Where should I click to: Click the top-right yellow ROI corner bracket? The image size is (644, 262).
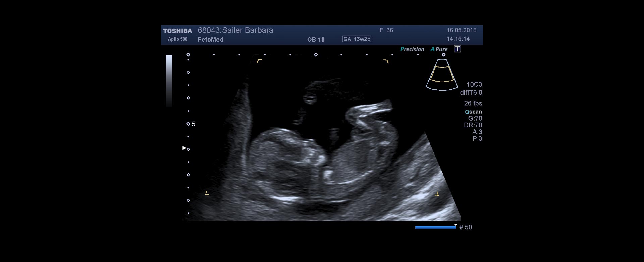point(386,61)
